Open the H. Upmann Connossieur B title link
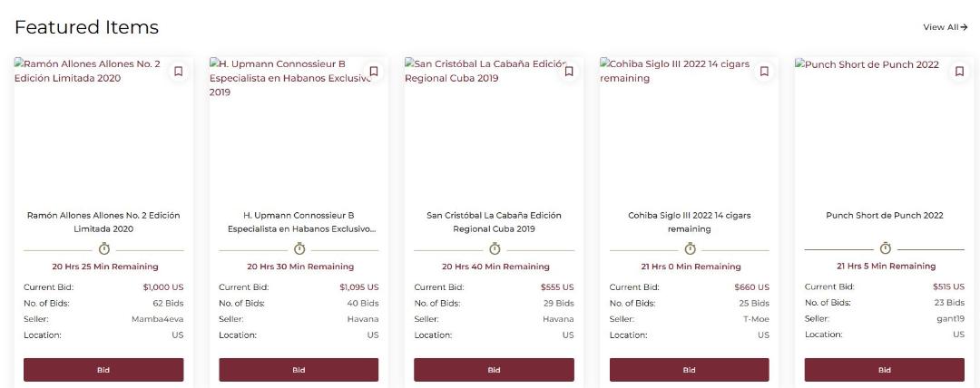This screenshot has width=980, height=388. [299, 222]
